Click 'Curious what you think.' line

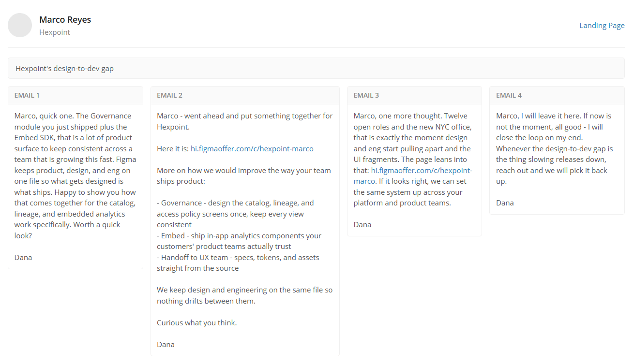pyautogui.click(x=197, y=323)
